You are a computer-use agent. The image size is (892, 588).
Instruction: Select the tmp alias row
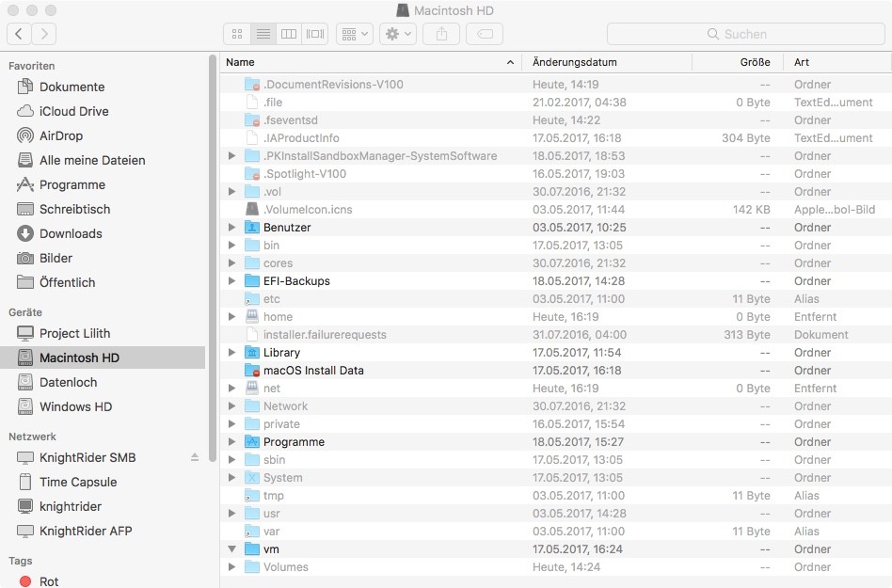[x=556, y=495]
